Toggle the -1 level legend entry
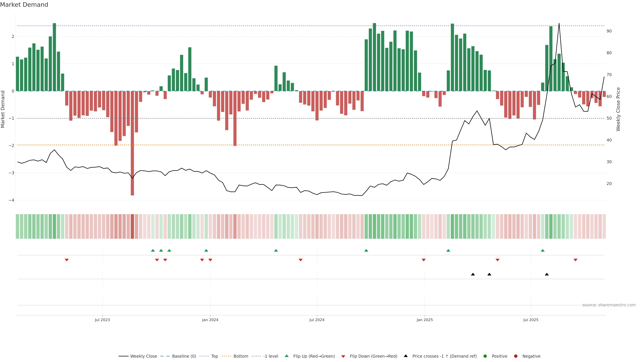Viewport: 644px width, 362px height. click(271, 356)
